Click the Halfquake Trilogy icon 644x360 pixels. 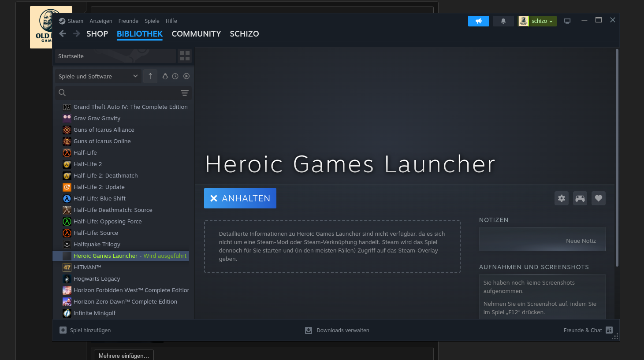[x=67, y=245]
